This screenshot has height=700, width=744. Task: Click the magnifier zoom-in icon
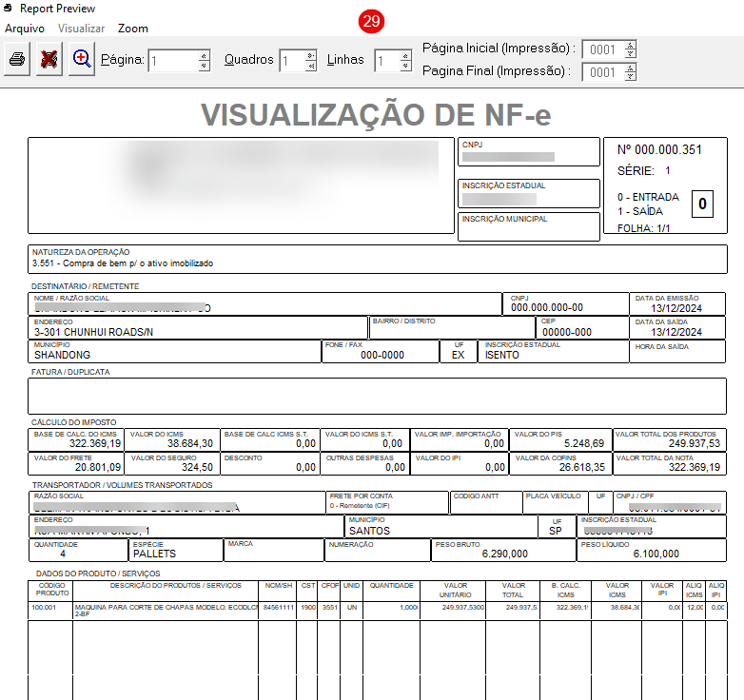pyautogui.click(x=82, y=59)
